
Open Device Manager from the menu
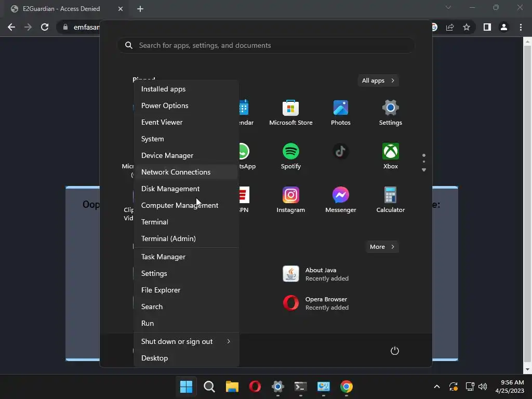186,155
